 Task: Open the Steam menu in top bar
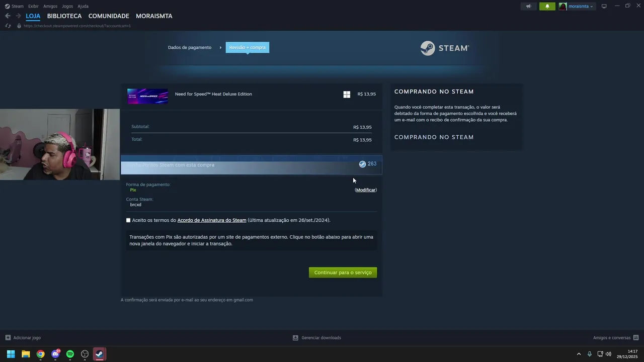14,6
